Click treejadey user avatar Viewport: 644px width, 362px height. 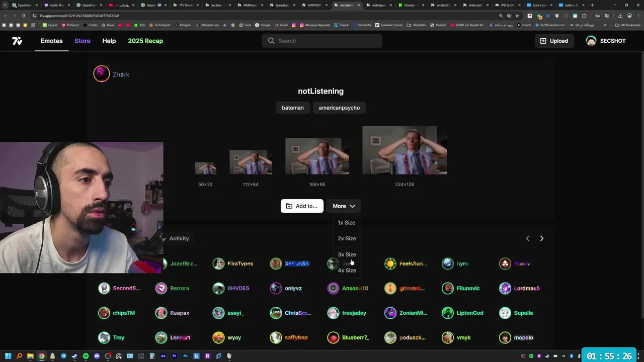tap(333, 313)
